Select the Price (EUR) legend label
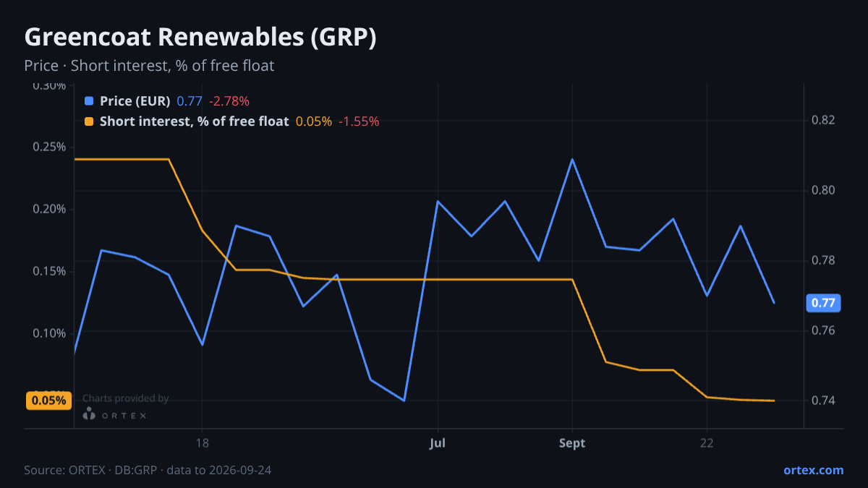Screen dimensions: 868x488 pyautogui.click(x=135, y=101)
